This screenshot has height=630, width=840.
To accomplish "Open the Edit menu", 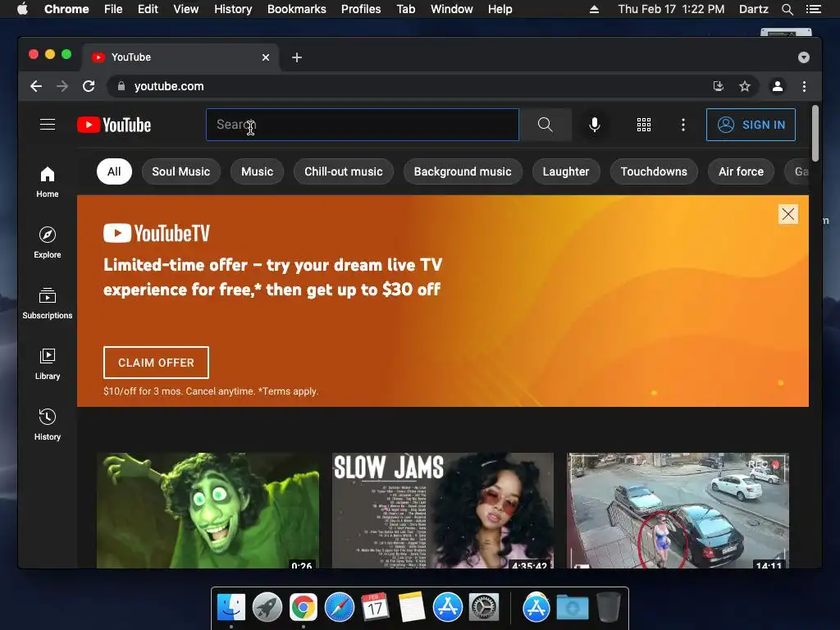I will click(x=148, y=9).
